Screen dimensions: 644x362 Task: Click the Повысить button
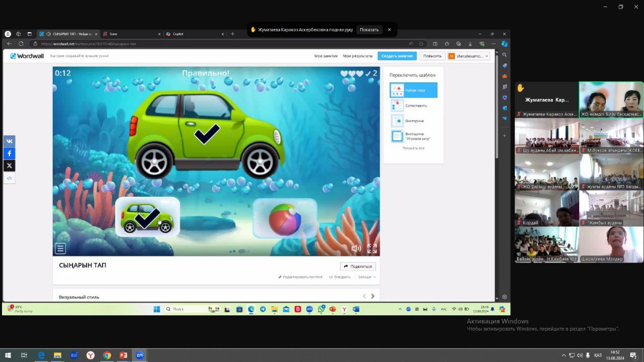click(x=432, y=56)
